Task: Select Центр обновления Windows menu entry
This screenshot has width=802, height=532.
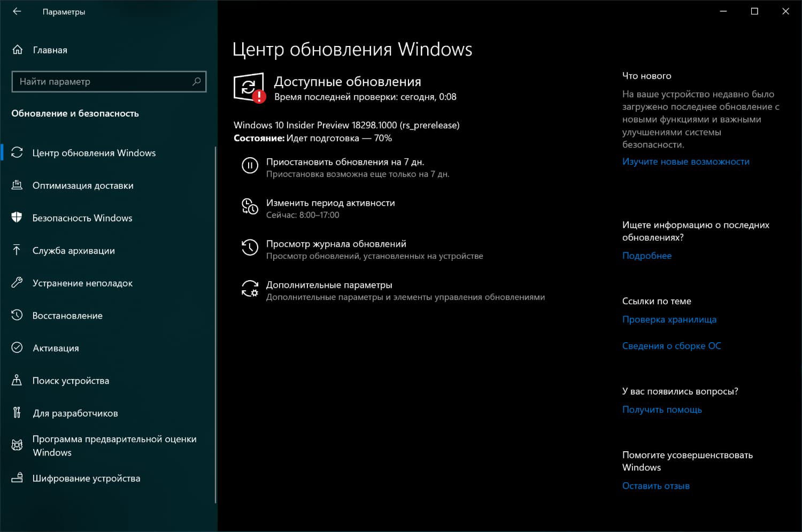Action: tap(95, 152)
